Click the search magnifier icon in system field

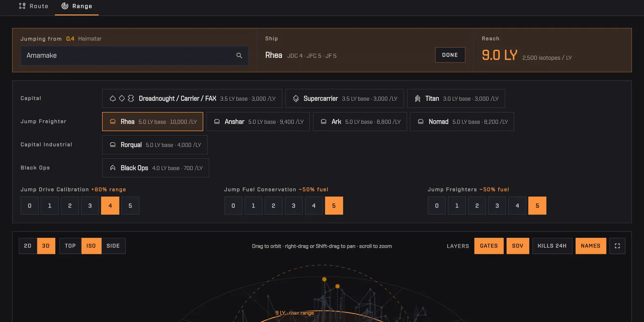(239, 56)
